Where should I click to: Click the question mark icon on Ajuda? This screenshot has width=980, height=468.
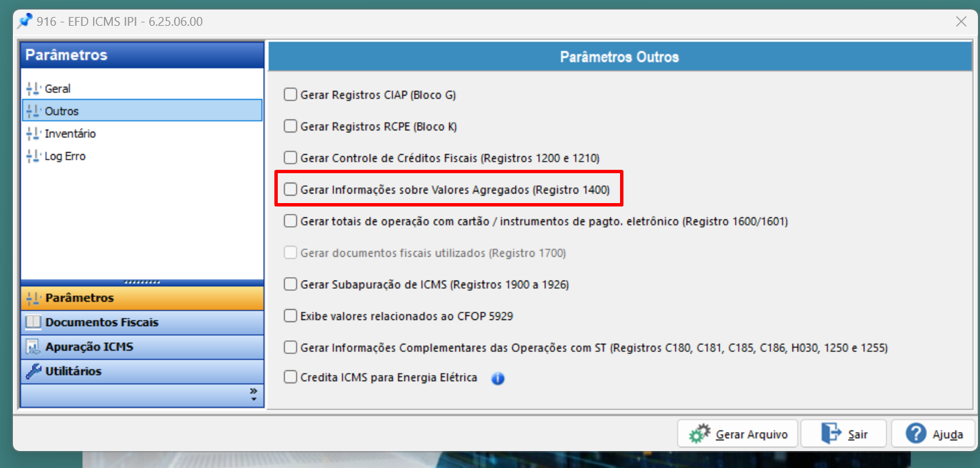coord(916,433)
